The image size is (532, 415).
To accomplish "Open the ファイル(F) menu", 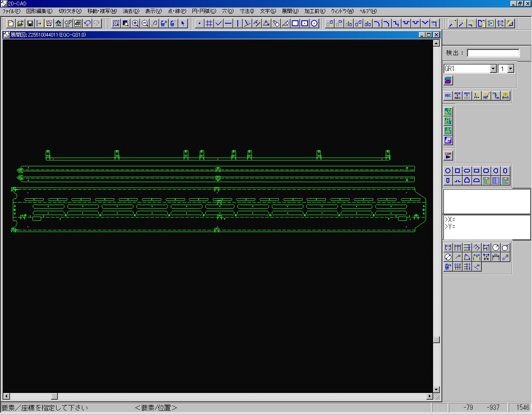I will click(x=11, y=11).
